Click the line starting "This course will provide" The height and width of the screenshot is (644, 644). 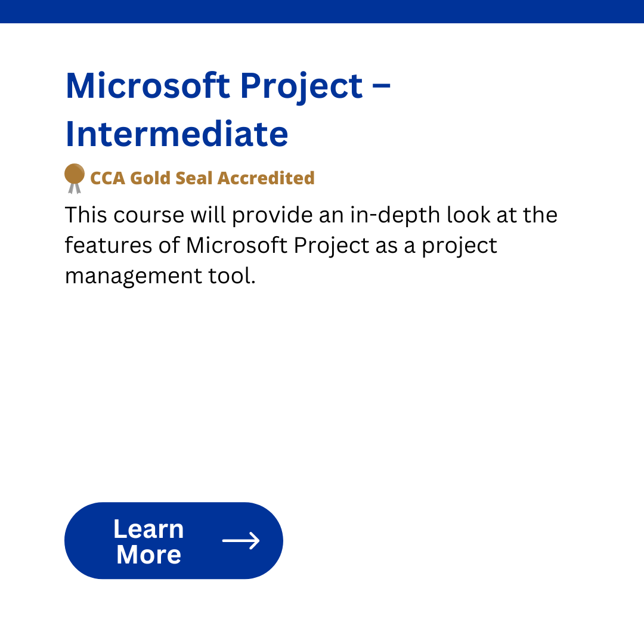(x=311, y=215)
